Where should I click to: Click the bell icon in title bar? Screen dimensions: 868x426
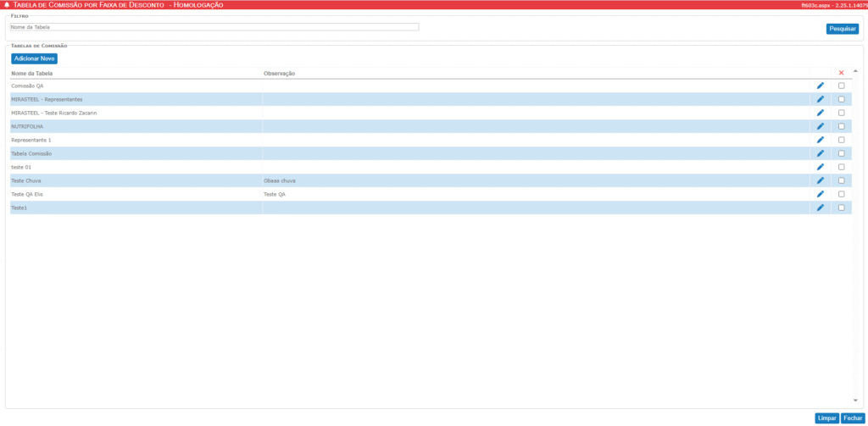coord(8,5)
